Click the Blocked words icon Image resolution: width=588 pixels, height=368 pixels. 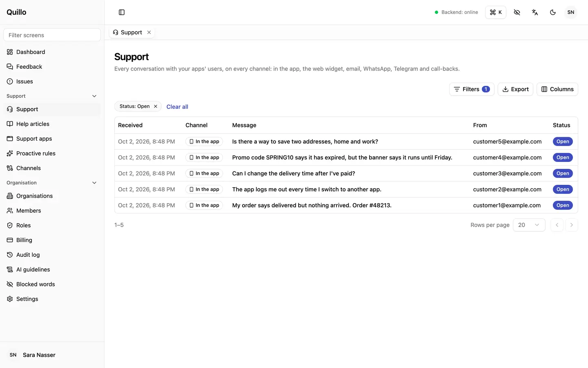point(10,284)
